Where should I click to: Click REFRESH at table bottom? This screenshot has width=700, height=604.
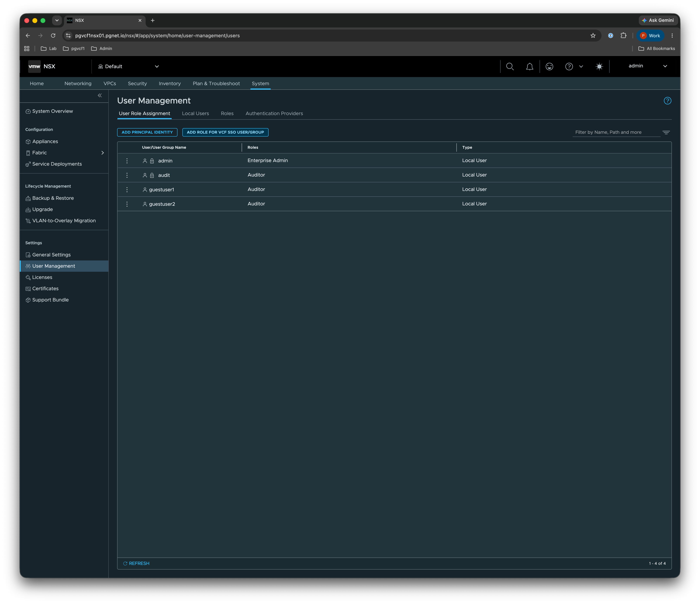tap(136, 564)
